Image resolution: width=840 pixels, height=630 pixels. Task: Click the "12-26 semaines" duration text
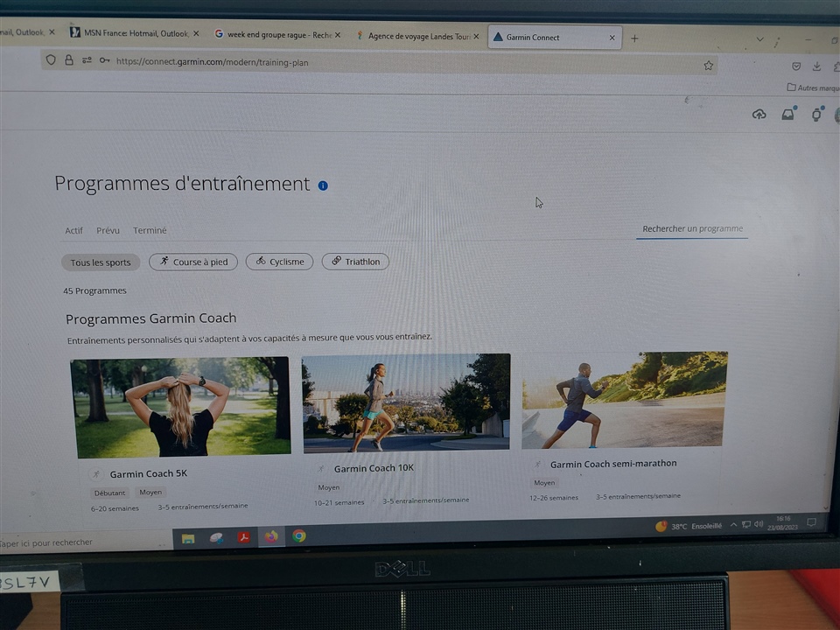pos(554,498)
